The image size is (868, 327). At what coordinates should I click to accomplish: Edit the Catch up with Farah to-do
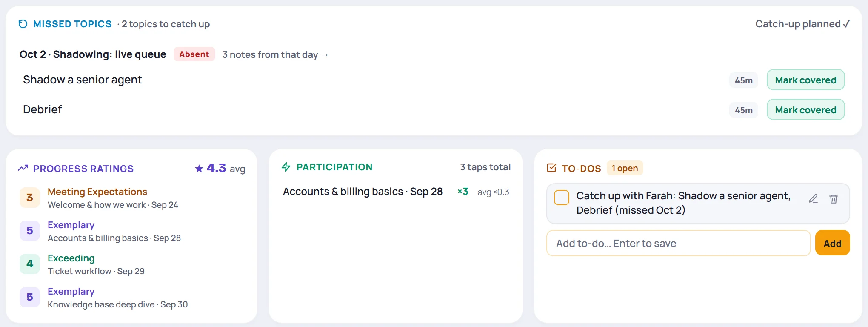coord(813,199)
